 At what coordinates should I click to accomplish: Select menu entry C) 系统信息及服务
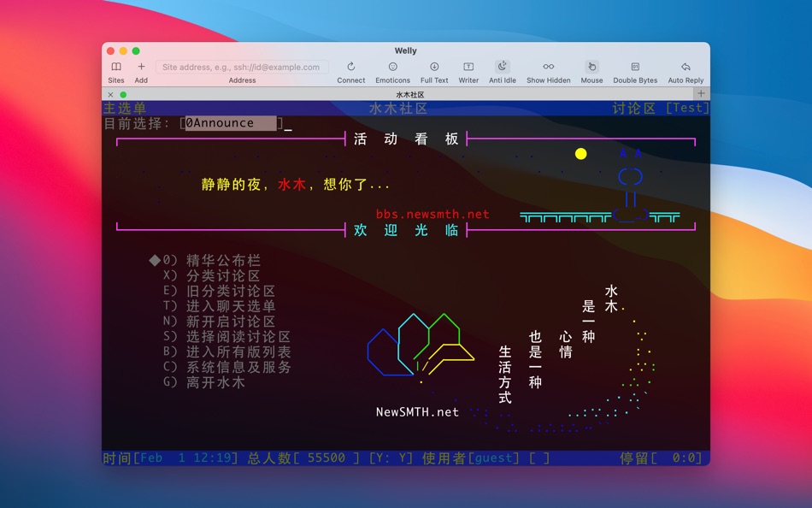(227, 367)
